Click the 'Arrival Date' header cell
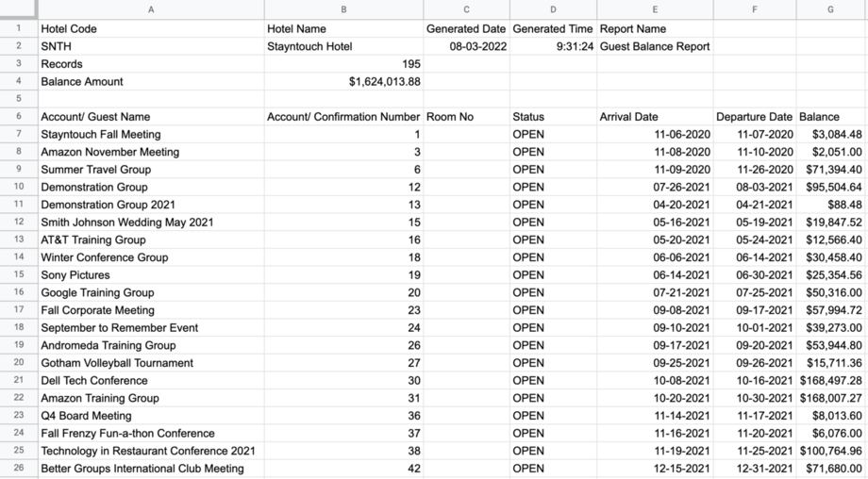Screen dimensions: 868x479 point(655,117)
